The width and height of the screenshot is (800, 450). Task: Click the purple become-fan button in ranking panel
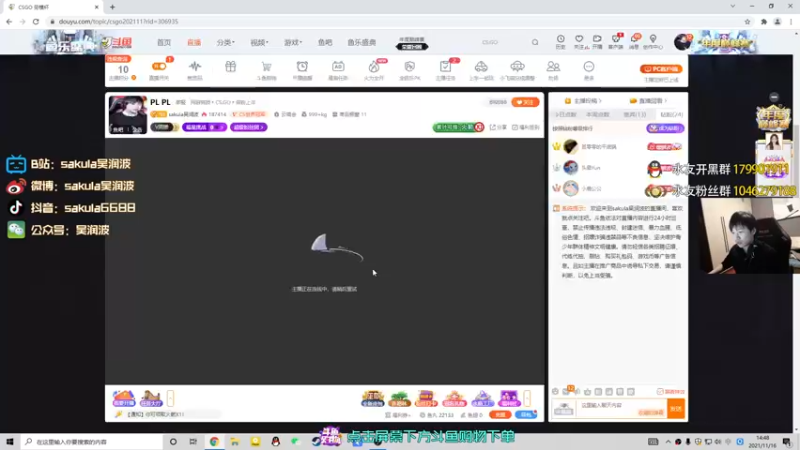(665, 129)
